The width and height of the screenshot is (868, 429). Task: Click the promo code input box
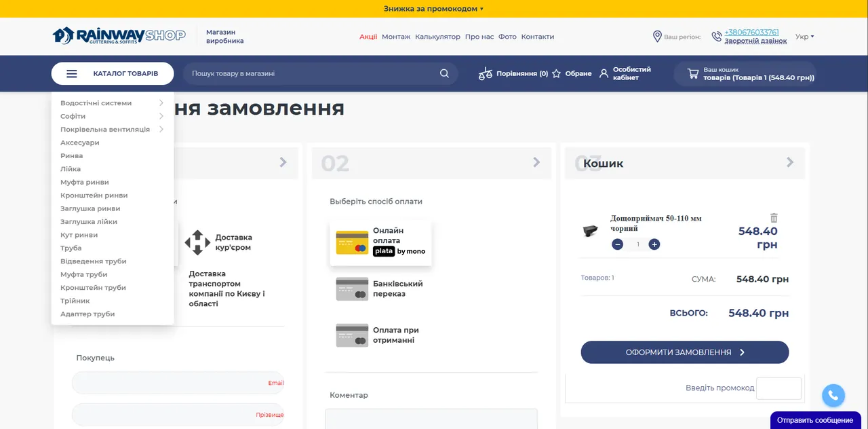(x=778, y=388)
